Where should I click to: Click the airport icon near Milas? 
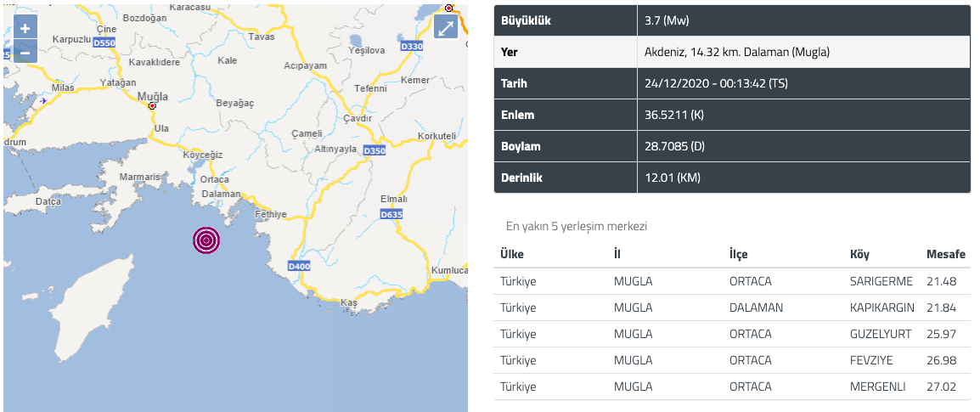[43, 100]
